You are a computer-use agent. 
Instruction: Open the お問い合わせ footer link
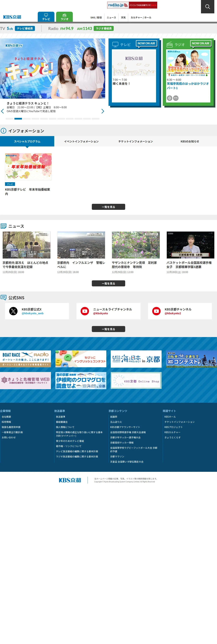9,438
